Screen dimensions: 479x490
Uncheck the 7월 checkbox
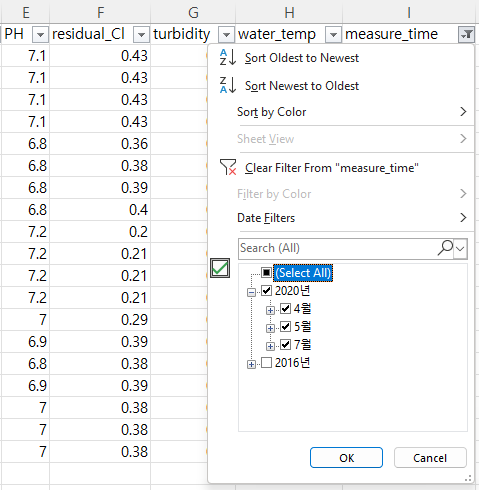pos(285,344)
